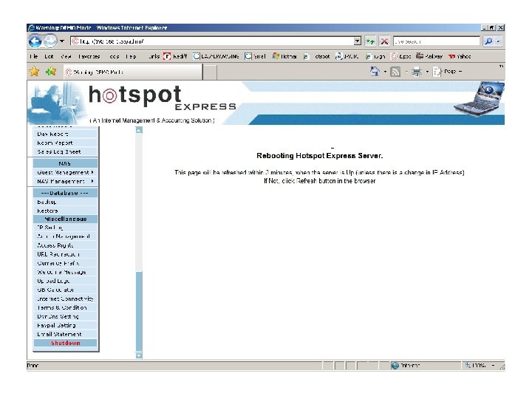Open Upload Logo in sidebar
Viewport: 532px width, 399px height.
click(65, 281)
